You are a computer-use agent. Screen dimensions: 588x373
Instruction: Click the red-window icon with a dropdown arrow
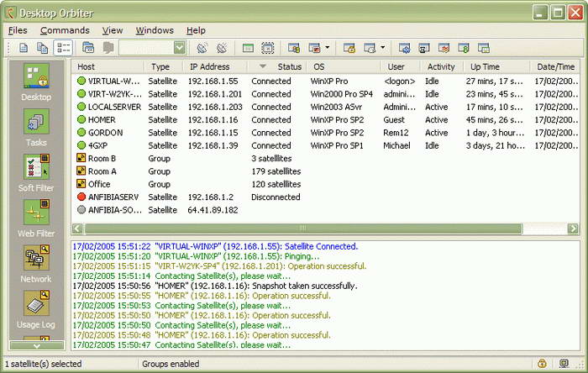tap(314, 48)
